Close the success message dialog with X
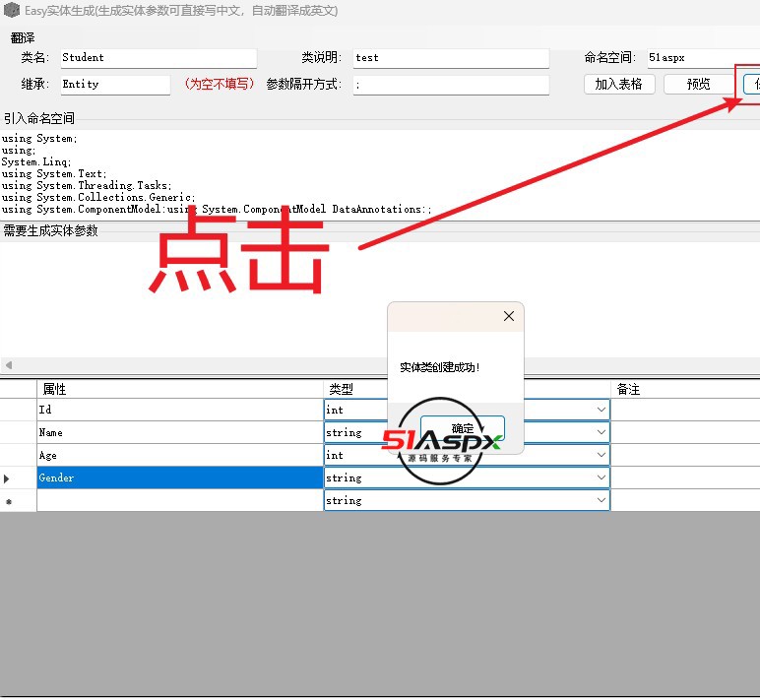760x700 pixels. pos(508,316)
